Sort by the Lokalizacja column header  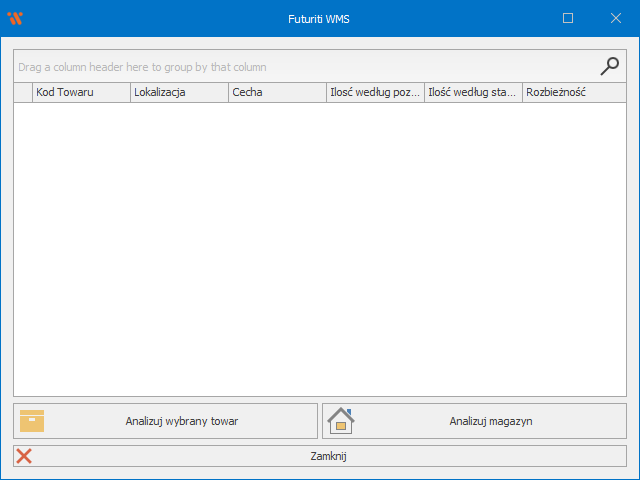click(179, 92)
